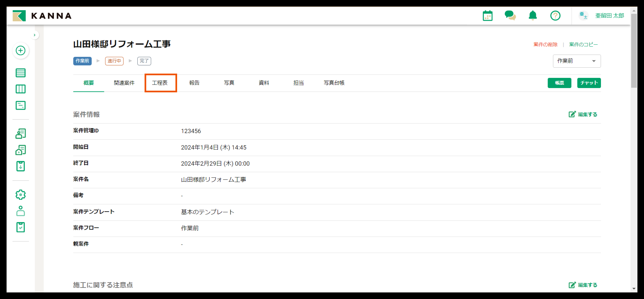Select the 作業前 status badge

[x=82, y=61]
